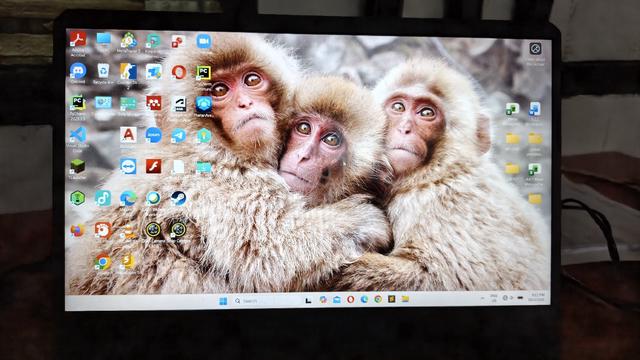
Task: Launch the Minecraft grass block TLauncher shortcut
Action: click(78, 167)
